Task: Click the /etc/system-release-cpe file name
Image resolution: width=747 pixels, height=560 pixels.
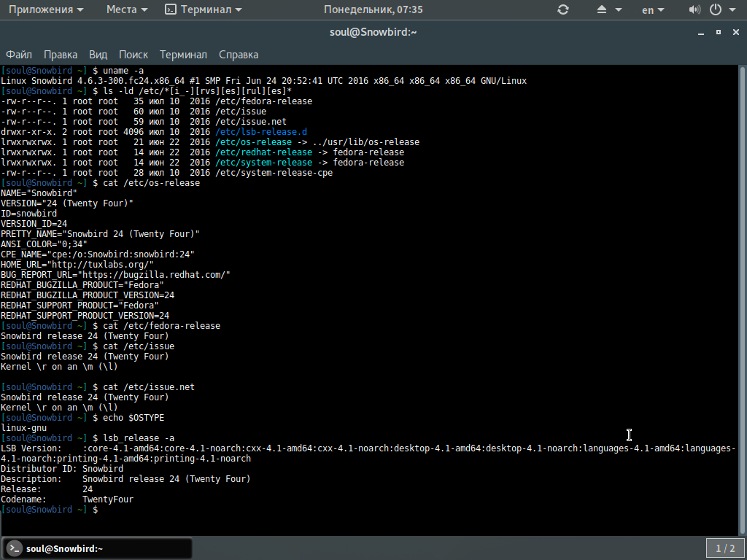Action: pos(274,173)
